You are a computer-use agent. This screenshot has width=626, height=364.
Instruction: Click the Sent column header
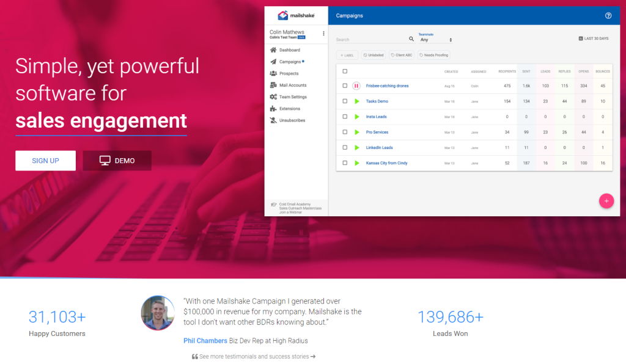[x=526, y=71]
